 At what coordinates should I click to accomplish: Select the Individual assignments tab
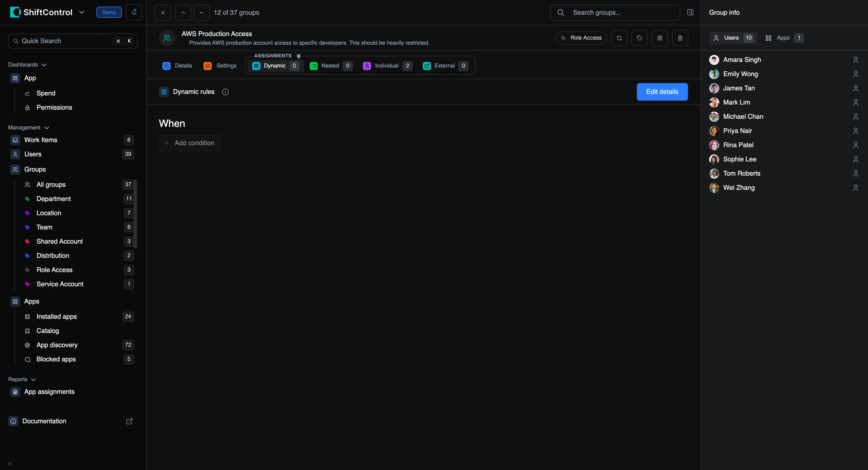point(388,66)
